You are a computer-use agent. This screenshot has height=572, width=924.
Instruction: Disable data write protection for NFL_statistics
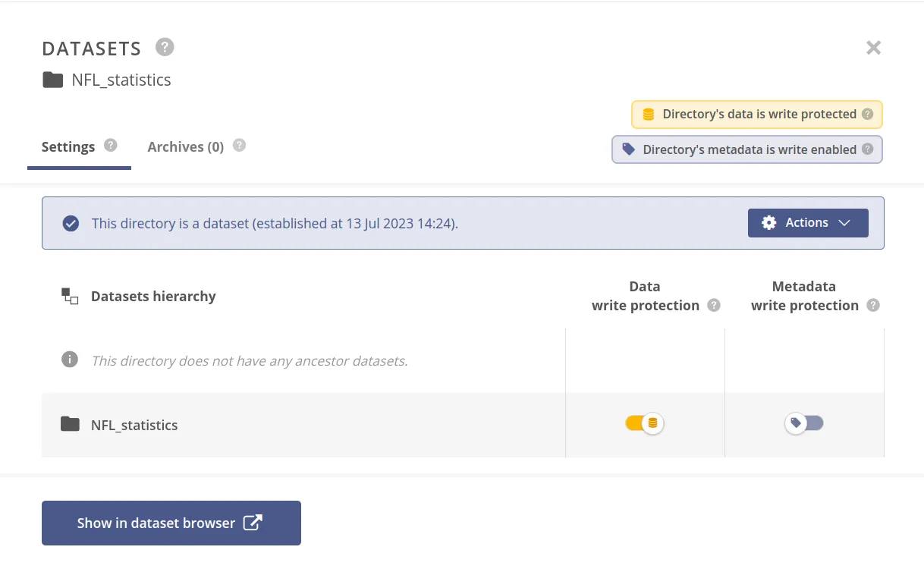(x=644, y=423)
